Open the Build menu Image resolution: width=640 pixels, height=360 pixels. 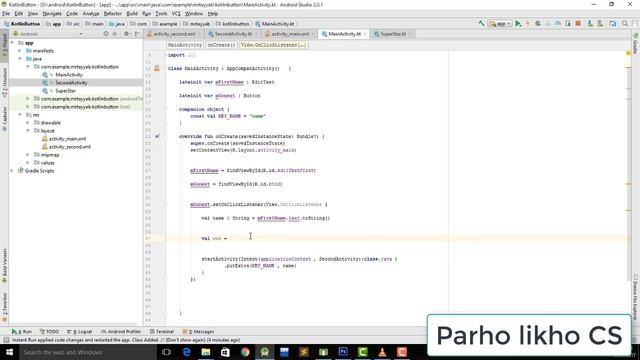(x=132, y=13)
